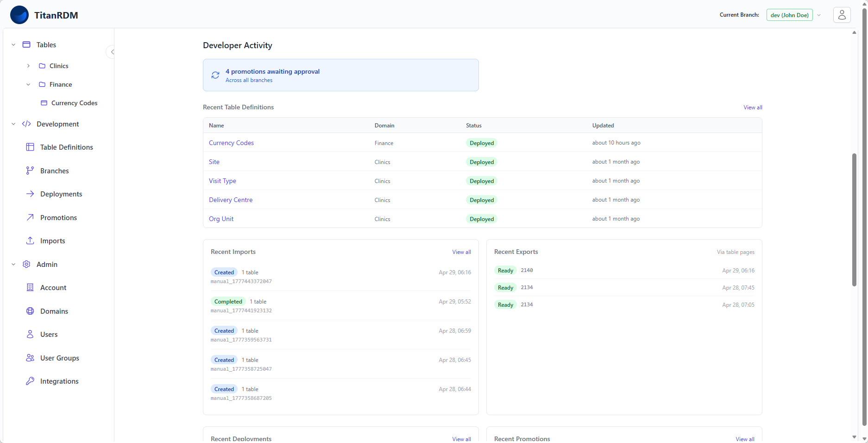Collapse the Tables section chevron
Viewport: 868px width, 443px height.
coord(13,44)
